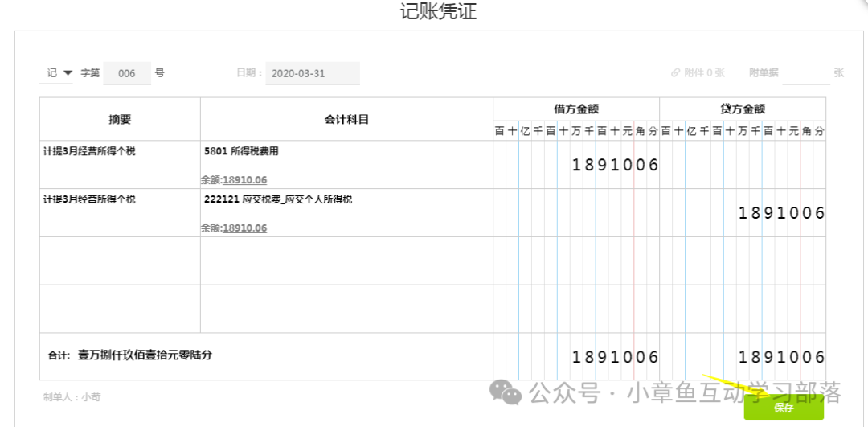868x427 pixels.
Task: Click the 附单据 count input box
Action: (805, 73)
